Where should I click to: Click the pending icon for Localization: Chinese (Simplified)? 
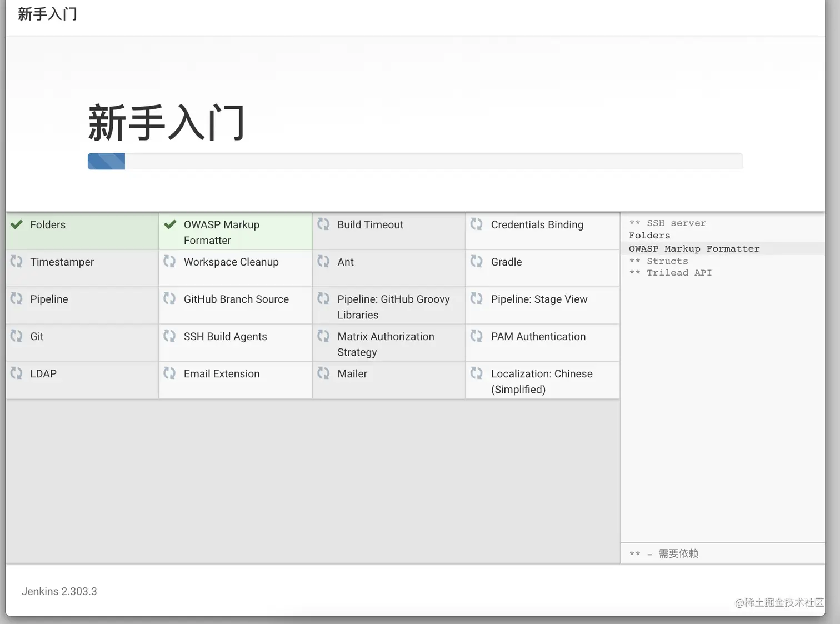(477, 373)
